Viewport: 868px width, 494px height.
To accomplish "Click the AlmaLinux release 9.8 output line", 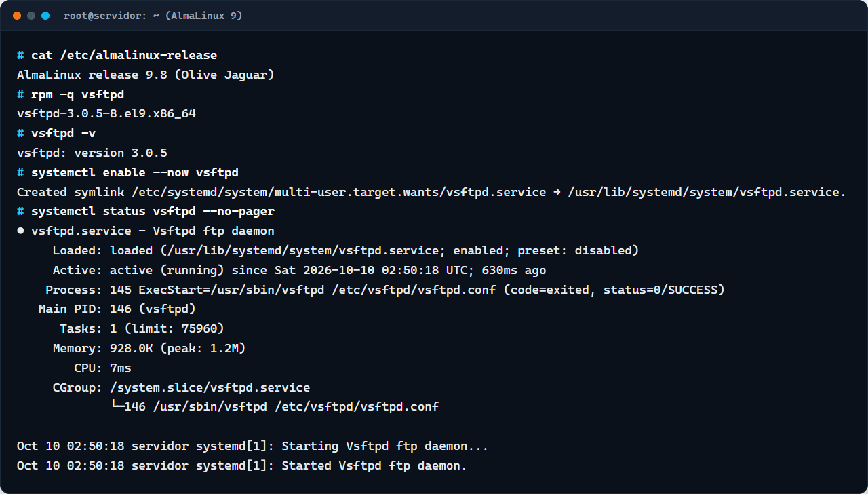I will pos(146,75).
